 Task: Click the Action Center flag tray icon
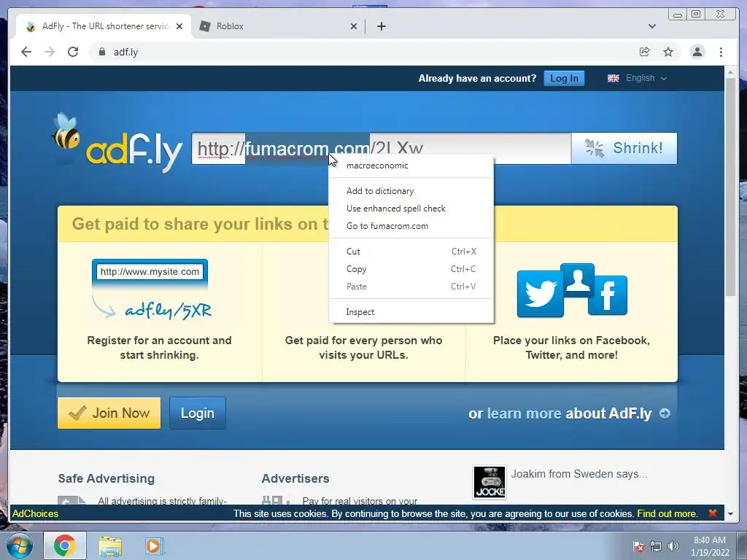click(638, 546)
